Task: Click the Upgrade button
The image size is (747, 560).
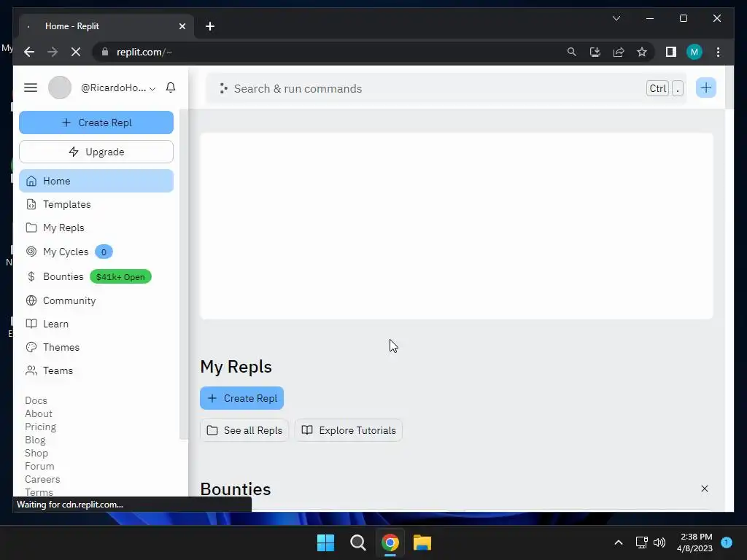Action: coord(96,152)
